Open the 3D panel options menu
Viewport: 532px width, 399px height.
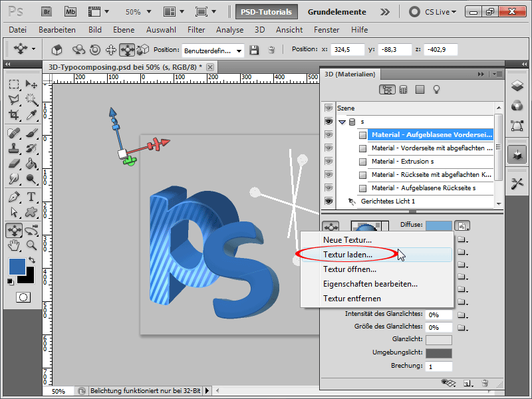pyautogui.click(x=497, y=74)
